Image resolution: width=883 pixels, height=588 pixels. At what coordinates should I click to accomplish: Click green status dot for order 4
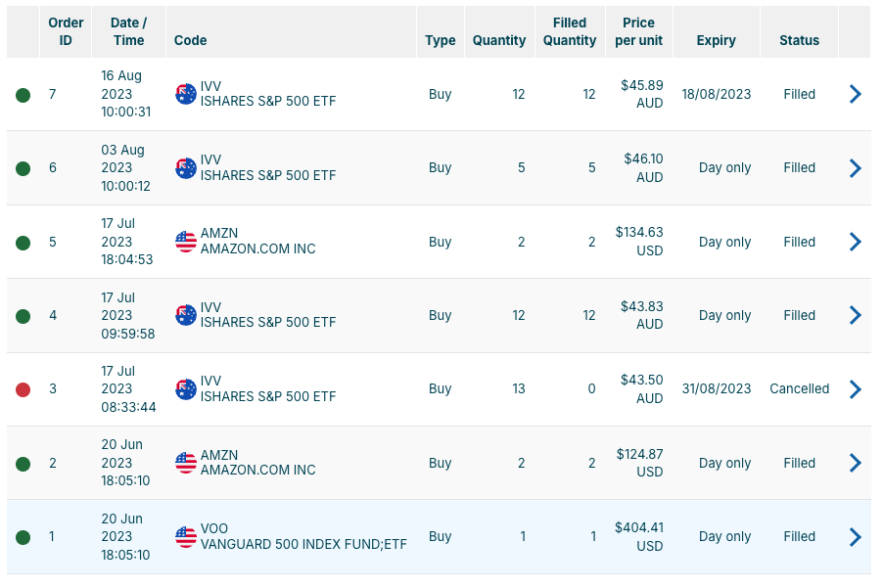[x=23, y=316]
